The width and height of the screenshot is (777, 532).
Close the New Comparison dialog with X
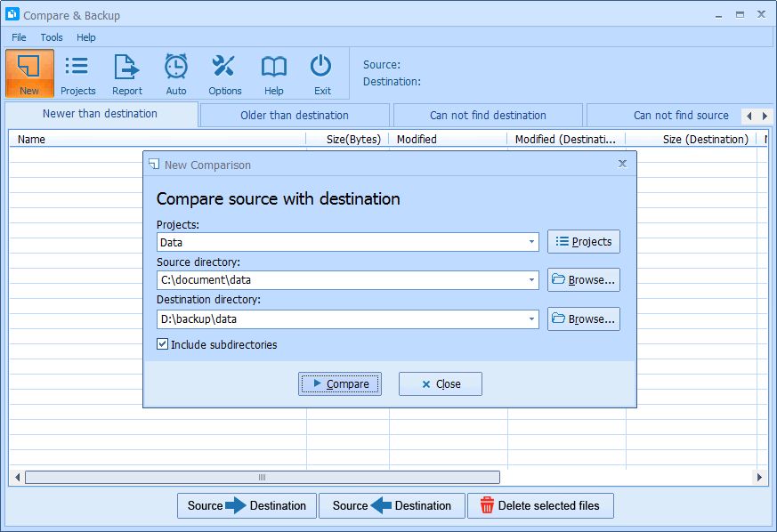tap(622, 164)
